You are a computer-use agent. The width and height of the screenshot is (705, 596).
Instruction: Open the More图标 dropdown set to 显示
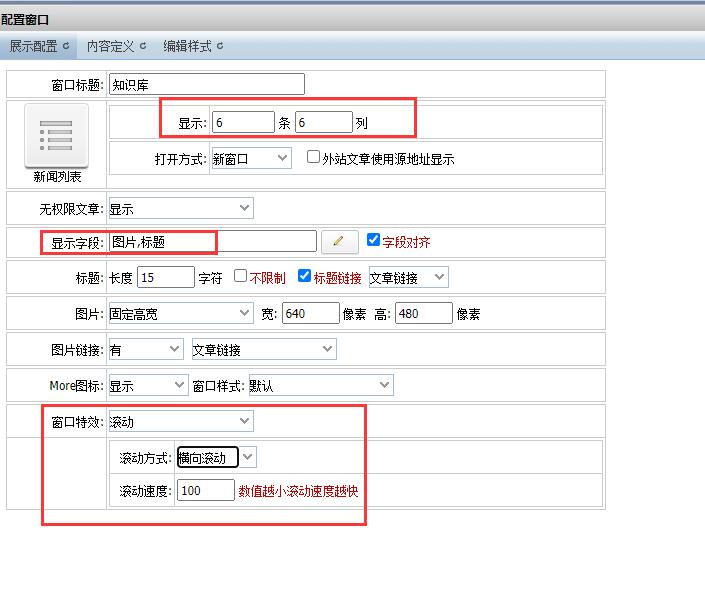[147, 385]
